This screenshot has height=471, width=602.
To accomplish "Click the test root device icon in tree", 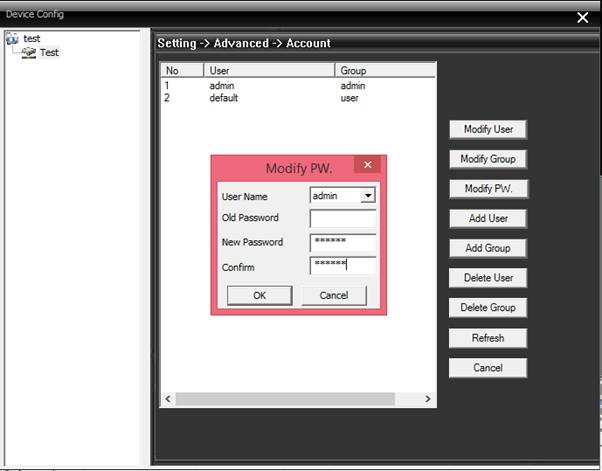I will pos(12,39).
